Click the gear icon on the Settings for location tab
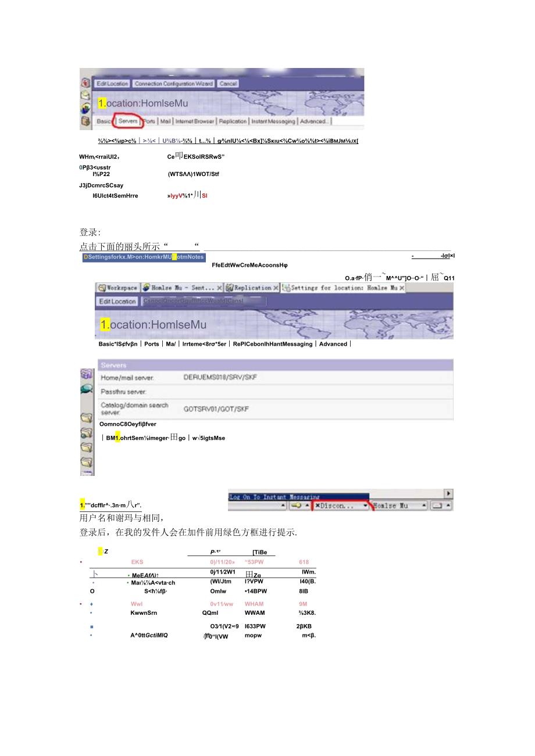 (x=287, y=288)
